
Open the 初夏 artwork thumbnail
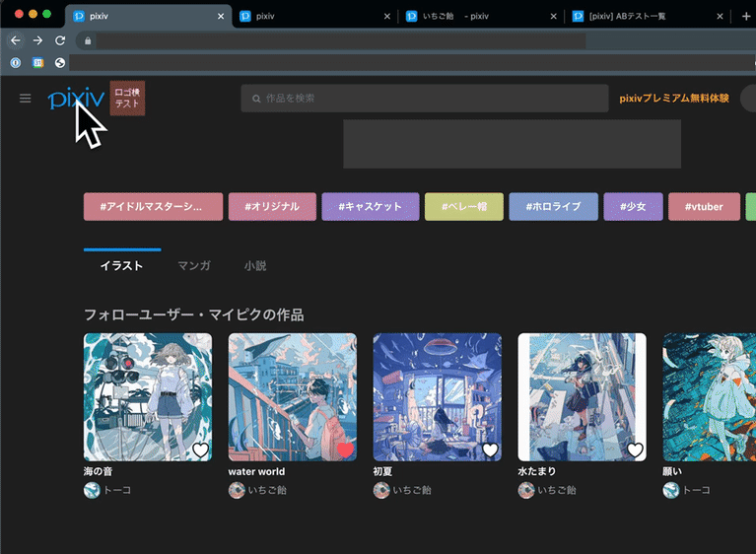point(437,396)
